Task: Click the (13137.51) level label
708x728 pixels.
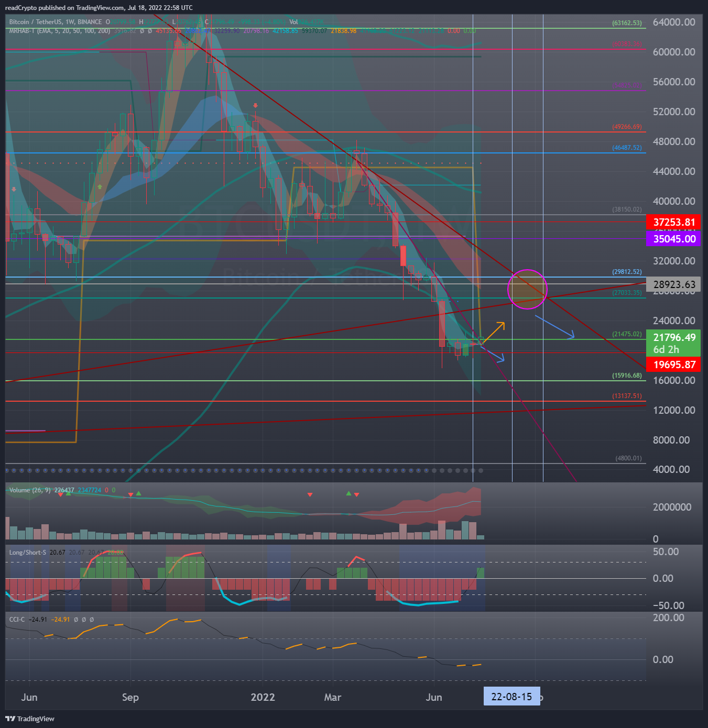Action: tap(627, 396)
